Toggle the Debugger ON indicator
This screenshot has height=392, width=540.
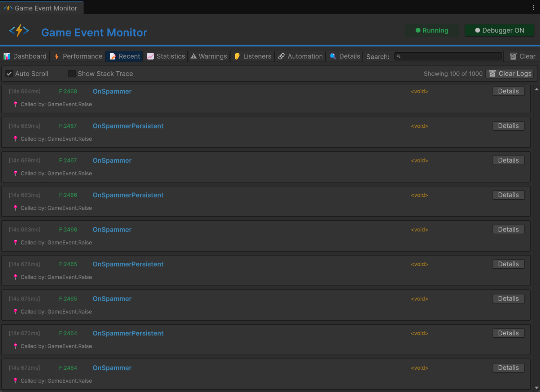499,30
